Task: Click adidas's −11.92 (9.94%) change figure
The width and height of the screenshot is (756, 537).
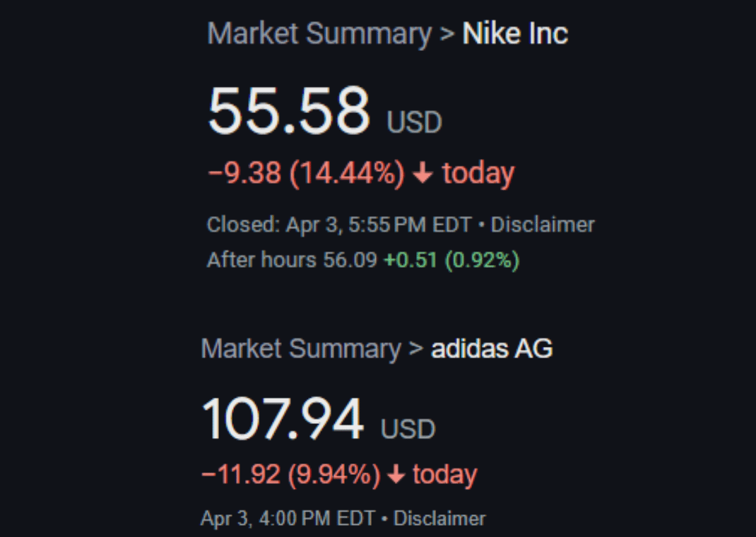Action: (290, 475)
